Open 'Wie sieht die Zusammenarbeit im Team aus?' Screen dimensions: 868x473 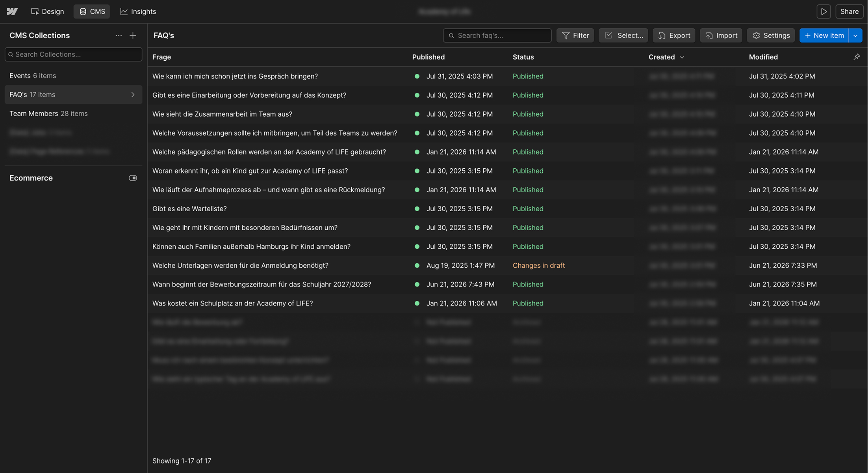click(x=222, y=114)
